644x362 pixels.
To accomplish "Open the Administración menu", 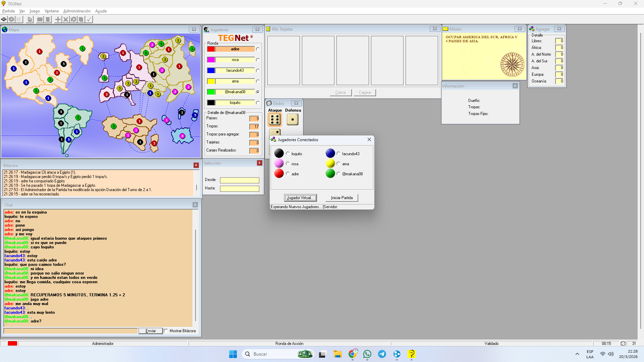I will click(77, 11).
